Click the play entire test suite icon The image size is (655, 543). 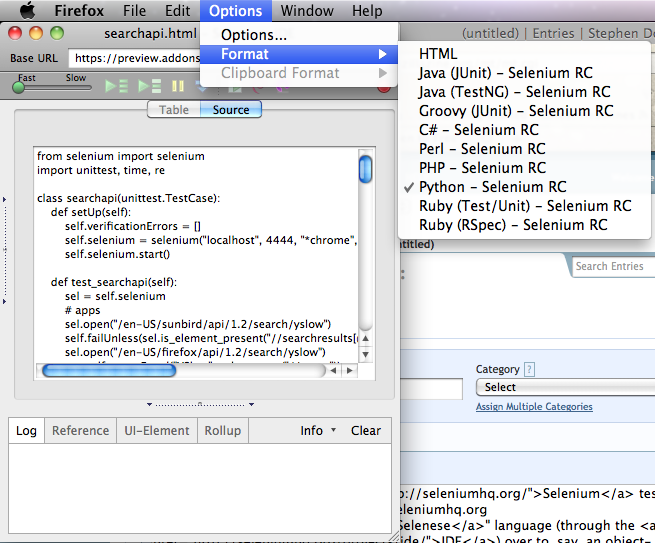point(117,86)
